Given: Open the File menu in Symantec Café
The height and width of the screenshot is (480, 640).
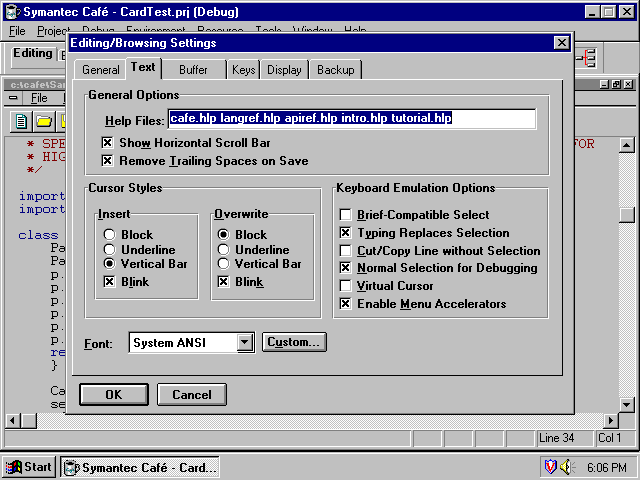Looking at the screenshot, I should coord(17,31).
